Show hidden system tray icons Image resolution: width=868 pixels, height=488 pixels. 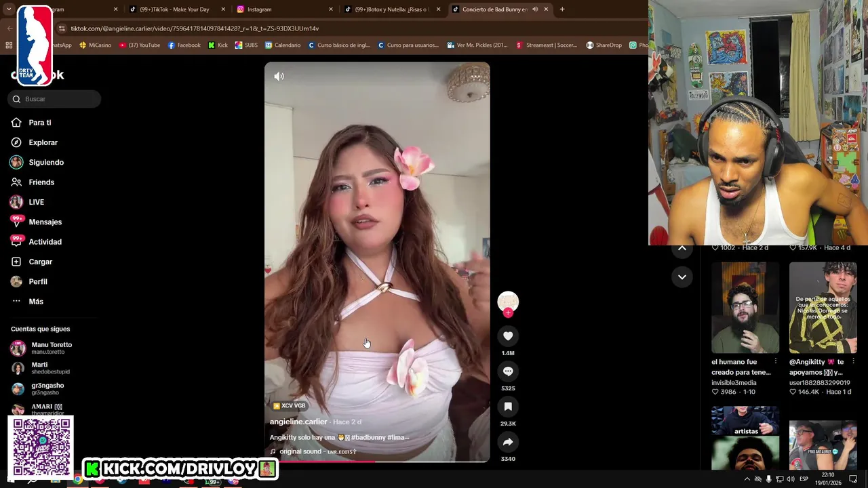(x=747, y=479)
